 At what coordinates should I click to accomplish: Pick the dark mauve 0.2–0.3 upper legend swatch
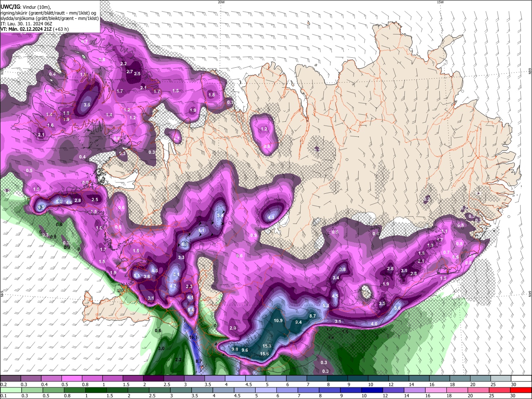pyautogui.click(x=11, y=379)
